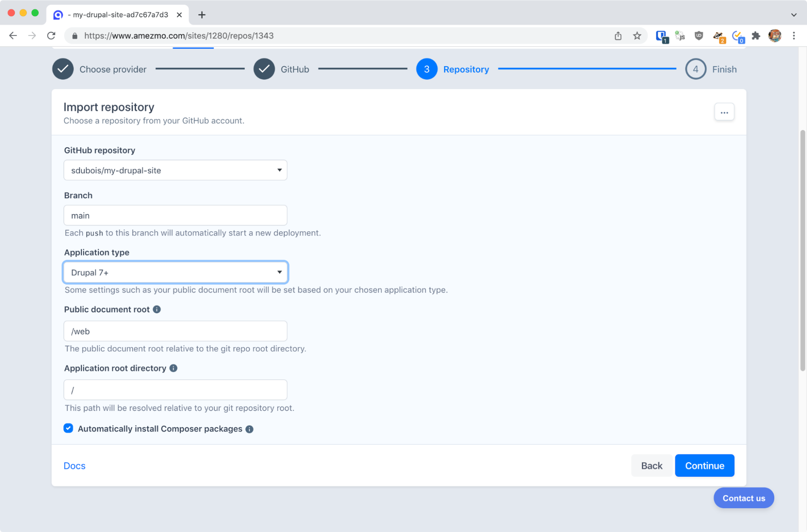
Task: Click the Contact us button
Action: [x=744, y=498]
